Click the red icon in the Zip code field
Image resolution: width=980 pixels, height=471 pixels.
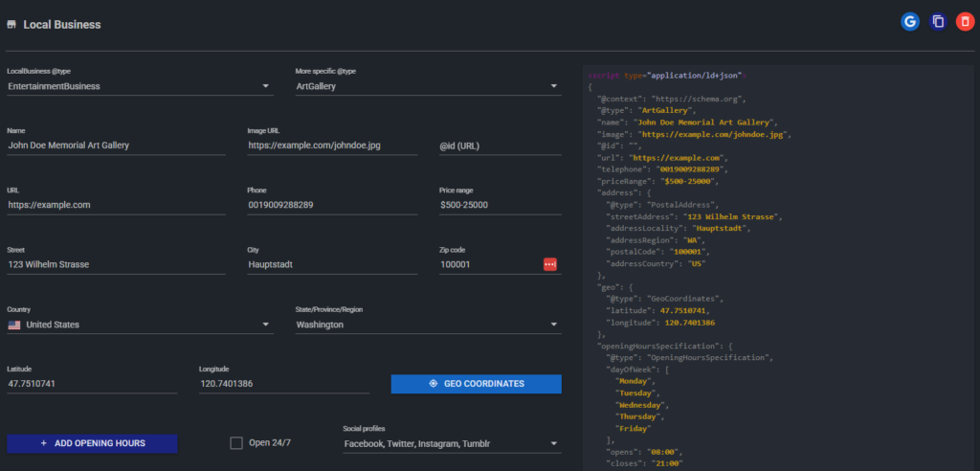(x=550, y=264)
